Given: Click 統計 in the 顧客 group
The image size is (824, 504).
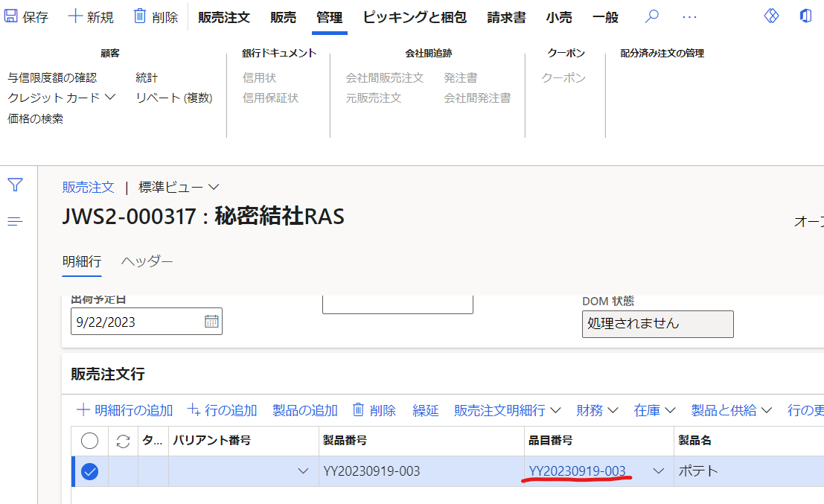Looking at the screenshot, I should coord(147,77).
